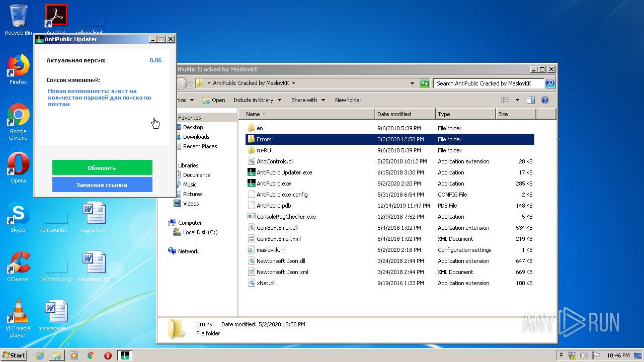Select Documents library

point(196,175)
